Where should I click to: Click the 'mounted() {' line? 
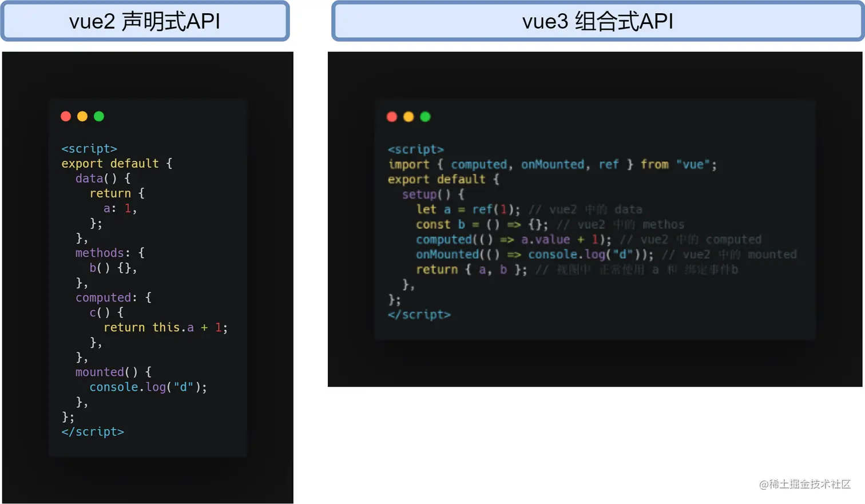tap(113, 372)
